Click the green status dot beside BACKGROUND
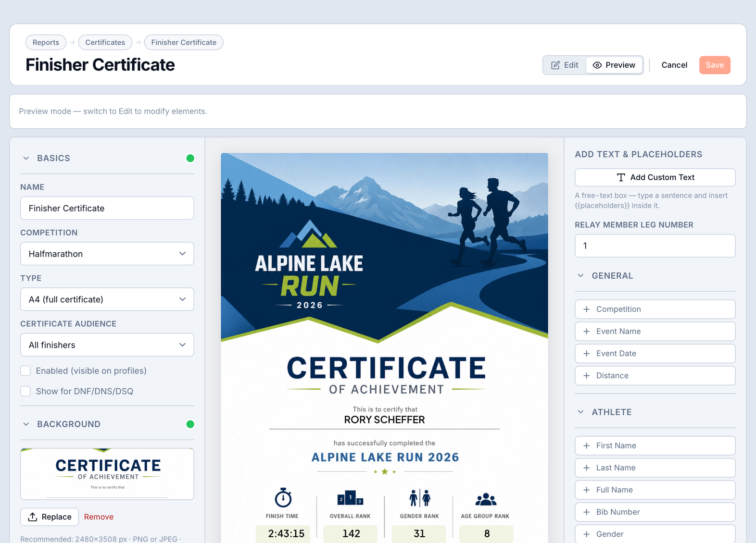The height and width of the screenshot is (543, 756). click(190, 424)
